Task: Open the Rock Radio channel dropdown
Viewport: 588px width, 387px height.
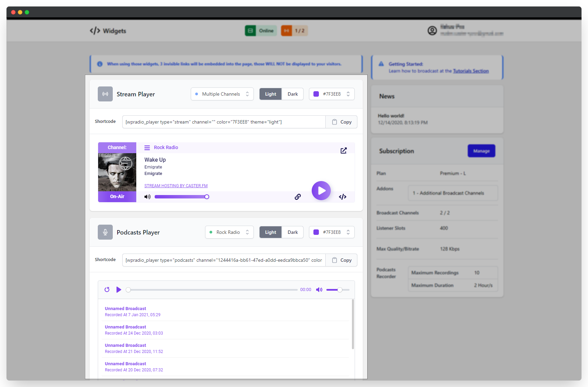Action: (229, 232)
